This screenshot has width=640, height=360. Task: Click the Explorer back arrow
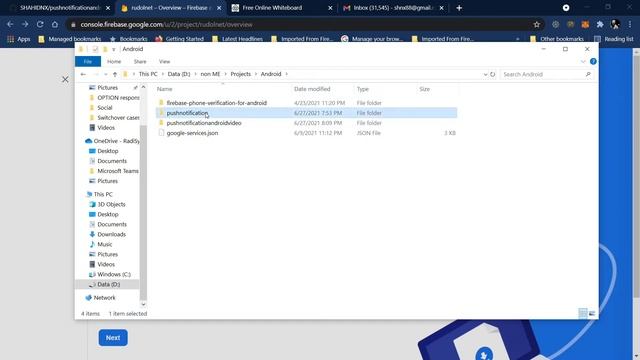(83, 74)
